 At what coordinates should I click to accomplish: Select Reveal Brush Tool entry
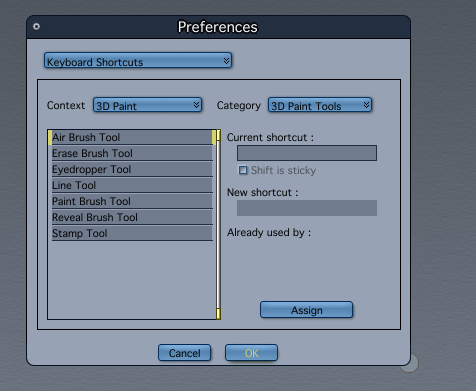pos(132,217)
